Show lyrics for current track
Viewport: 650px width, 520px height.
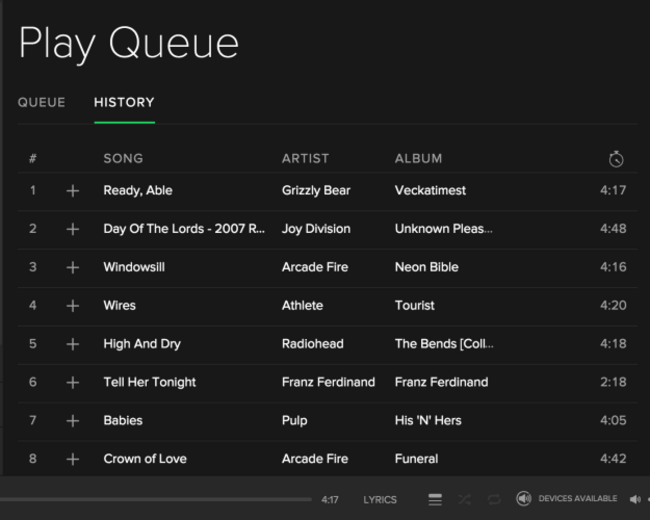coord(380,500)
